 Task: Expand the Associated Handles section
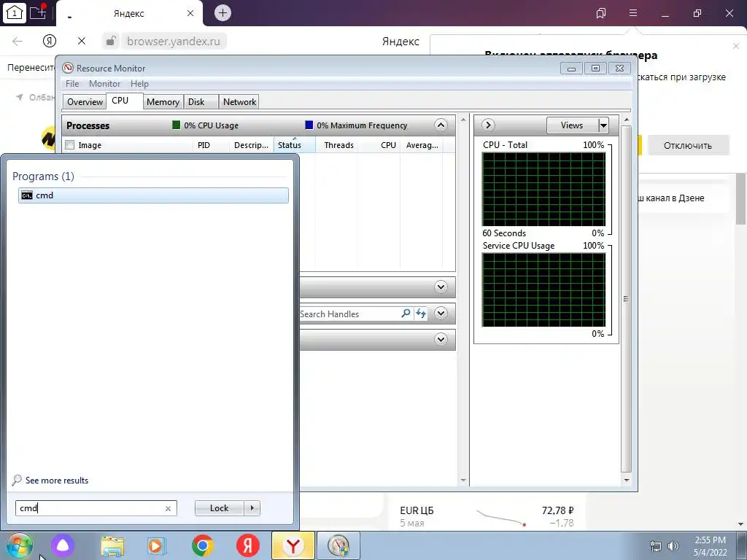[x=441, y=314]
